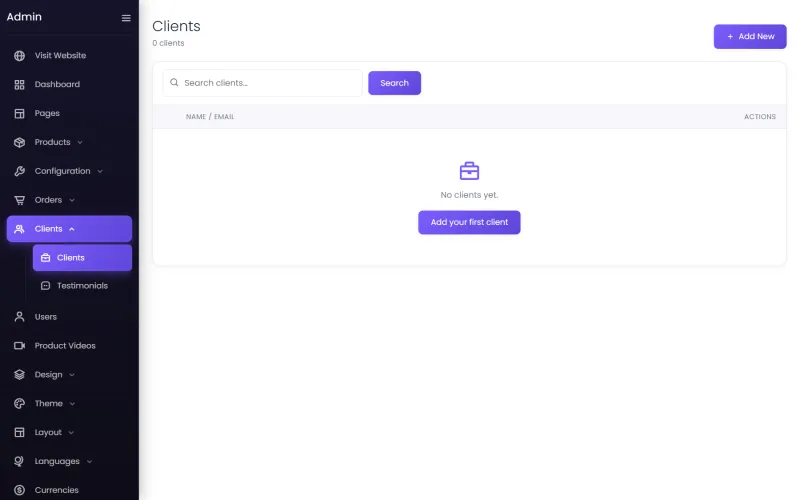Click the globe icon next to Visit Website
800x500 pixels.
click(19, 56)
